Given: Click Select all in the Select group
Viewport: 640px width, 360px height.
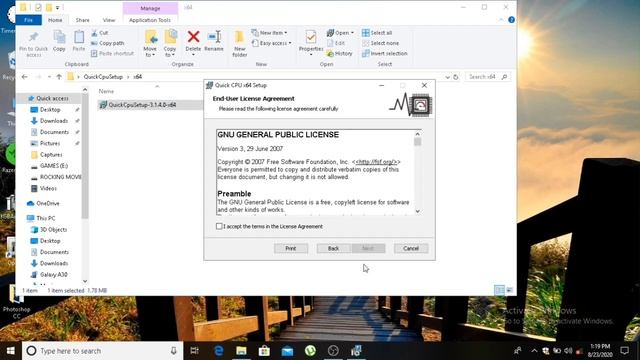Looking at the screenshot, I should [x=377, y=33].
